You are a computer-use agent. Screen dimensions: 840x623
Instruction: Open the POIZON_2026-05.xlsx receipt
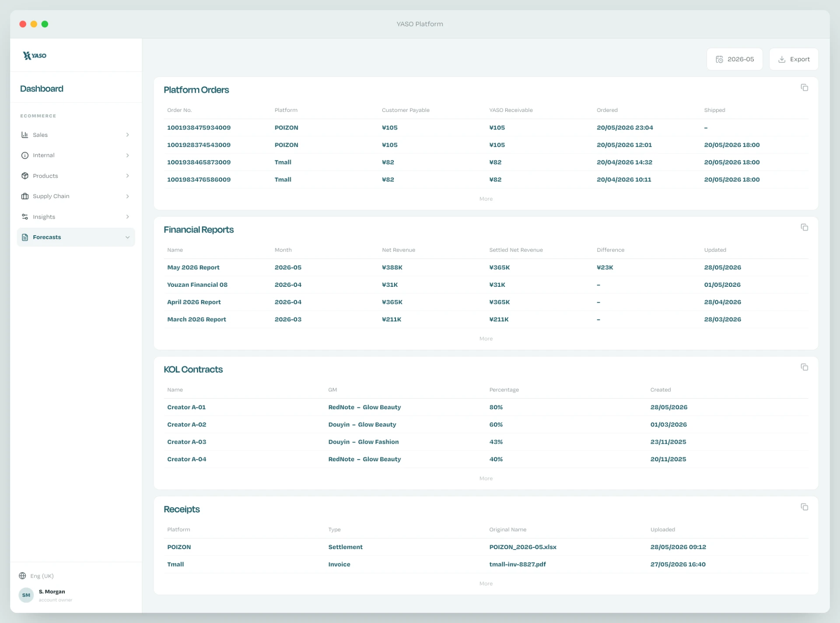pyautogui.click(x=523, y=547)
